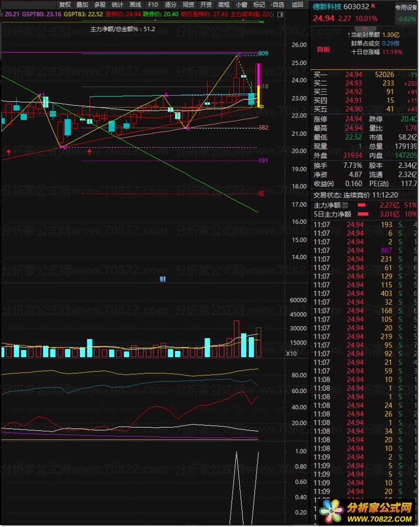Click the stock code 603032
Screen dimensions: 420x527
pos(356,6)
